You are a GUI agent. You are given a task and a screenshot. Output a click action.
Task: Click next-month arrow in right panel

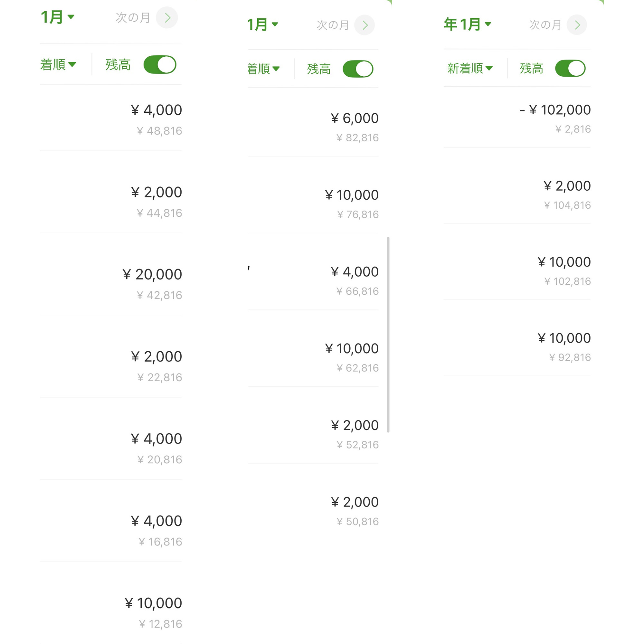pyautogui.click(x=577, y=25)
